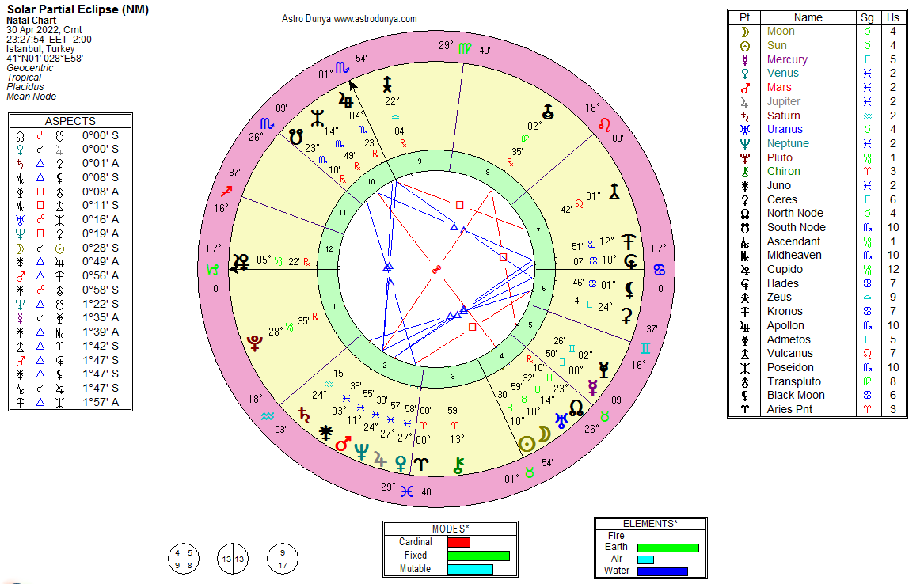The width and height of the screenshot is (924, 584).
Task: Select the Mercury row in the points table
Action: tap(817, 59)
